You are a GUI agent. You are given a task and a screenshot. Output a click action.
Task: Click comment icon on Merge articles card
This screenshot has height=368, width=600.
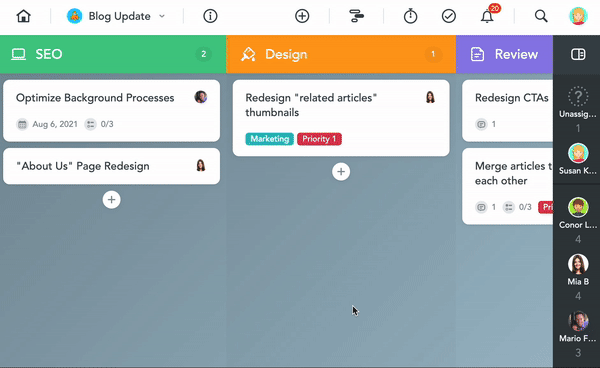pyautogui.click(x=481, y=207)
